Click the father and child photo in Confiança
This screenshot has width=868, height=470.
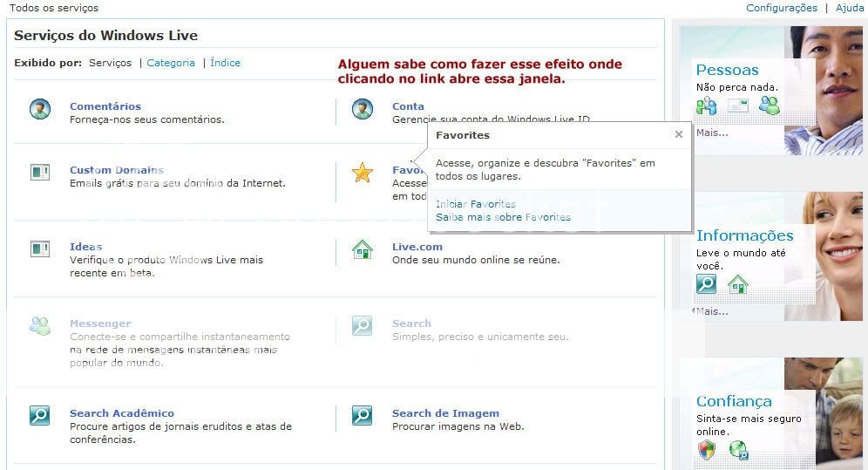[824, 412]
